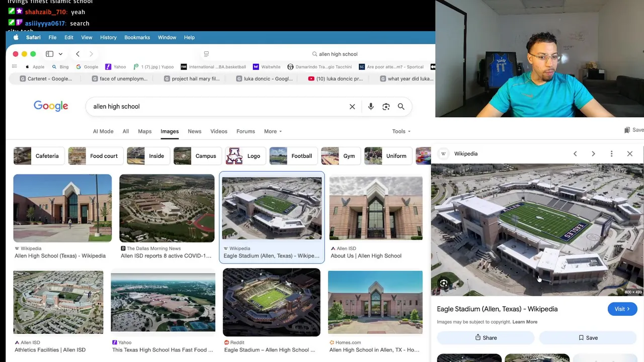Open the Help menu
The width and height of the screenshot is (644, 362).
tap(189, 37)
